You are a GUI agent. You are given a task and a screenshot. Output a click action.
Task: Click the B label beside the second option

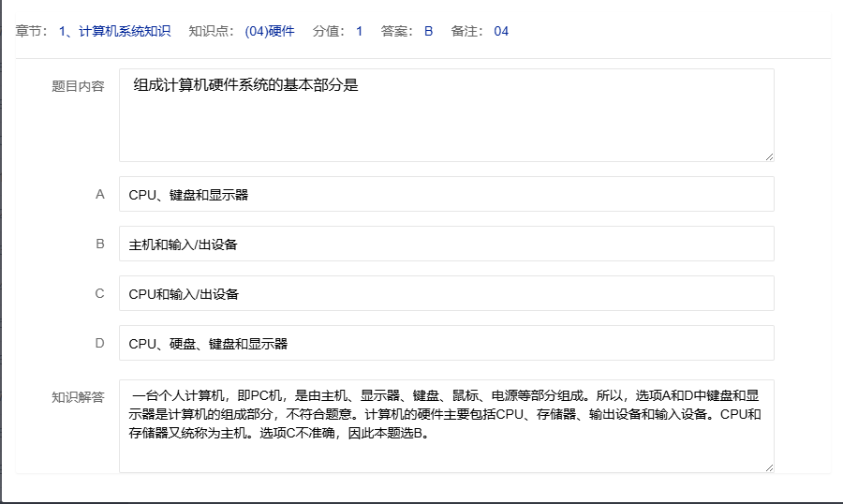pos(99,244)
